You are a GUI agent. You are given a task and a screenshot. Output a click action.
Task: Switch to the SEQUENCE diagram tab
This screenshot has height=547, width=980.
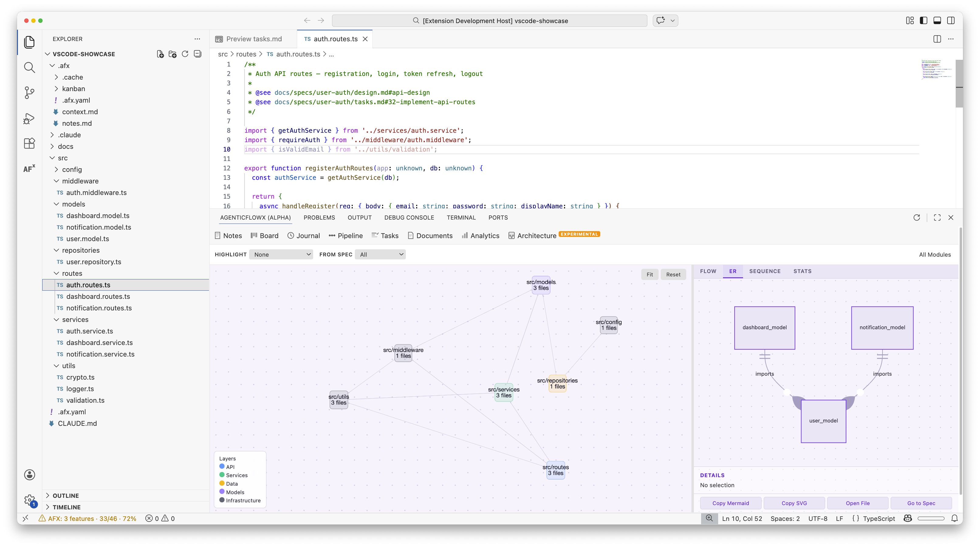click(765, 271)
